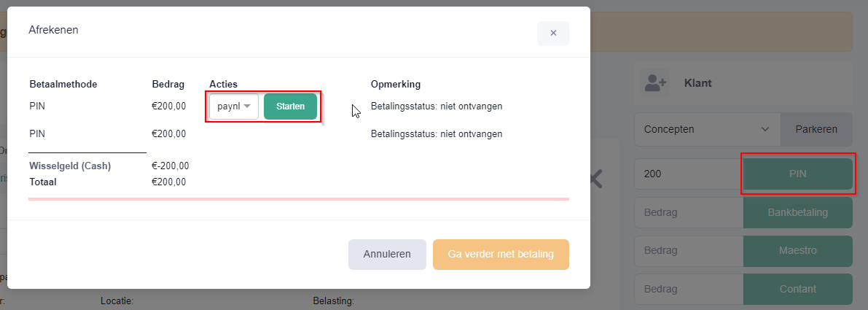868x310 pixels.
Task: Focus the amount field containing 200
Action: click(x=689, y=174)
